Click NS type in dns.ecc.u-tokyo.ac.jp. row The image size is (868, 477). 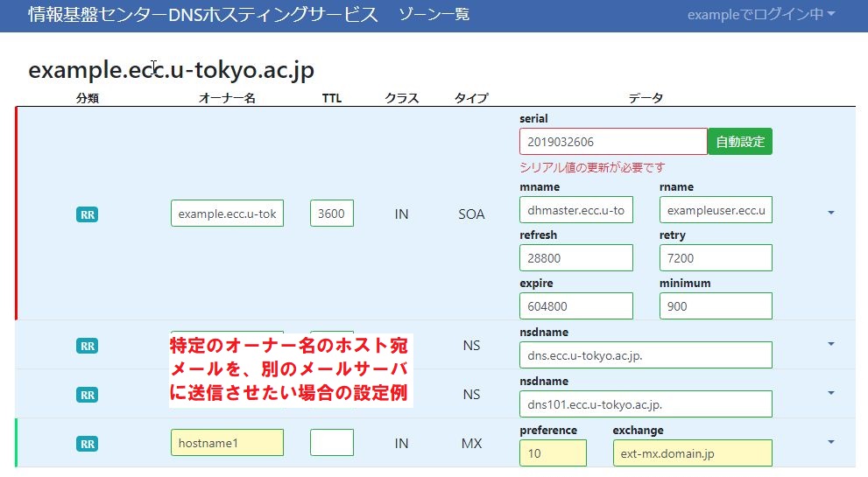tap(471, 346)
